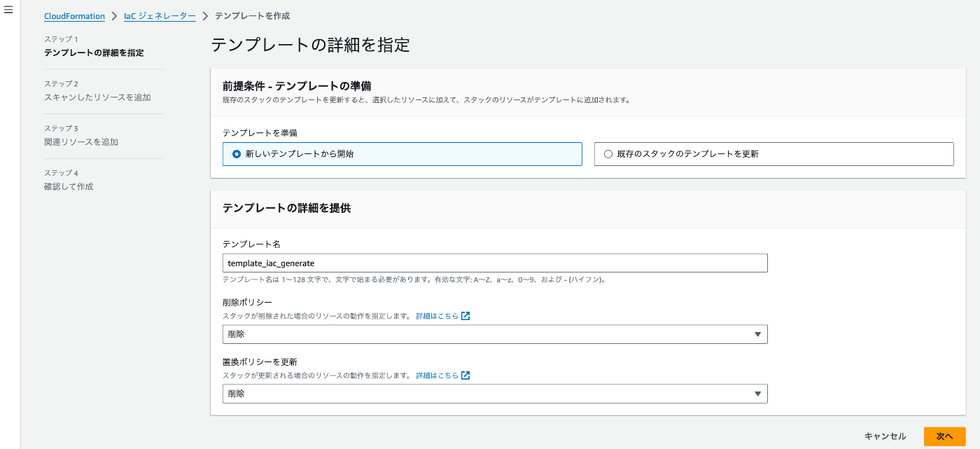
Task: Open 詳細はこちら link for 削除ポリシー
Action: pos(437,316)
